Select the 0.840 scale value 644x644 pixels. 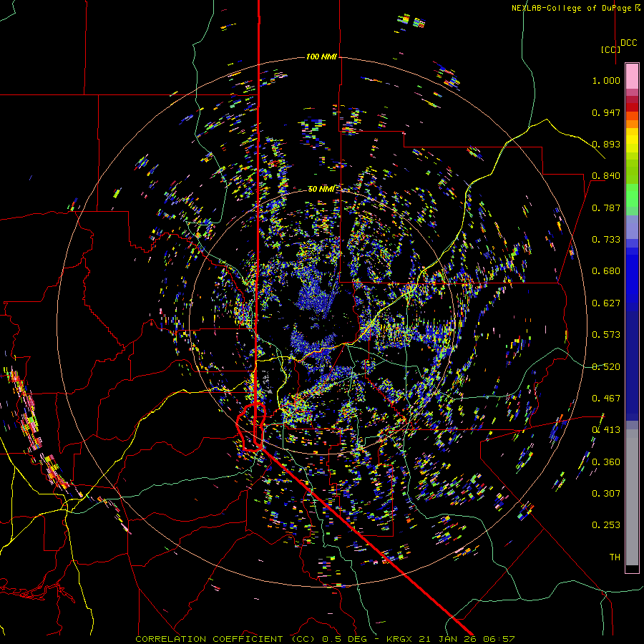click(606, 176)
